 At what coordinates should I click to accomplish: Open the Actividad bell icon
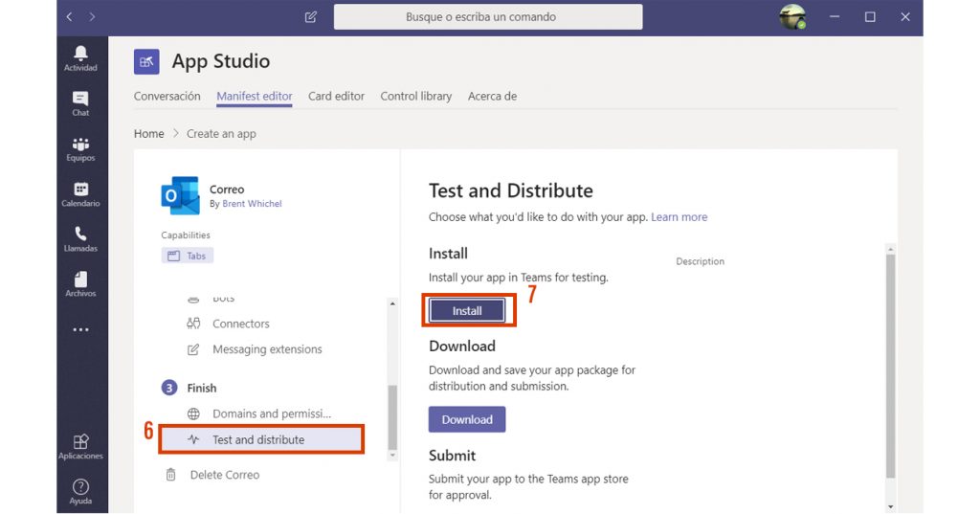pyautogui.click(x=80, y=58)
